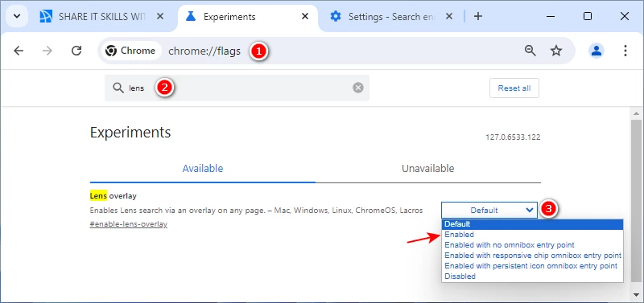Choose Enabled in the dropdown list
The image size is (644, 303).
pos(532,235)
